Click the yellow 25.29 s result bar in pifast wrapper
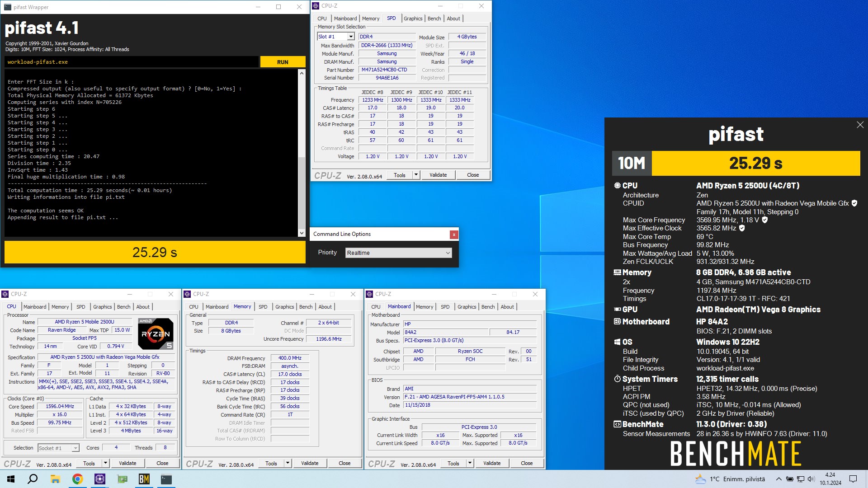This screenshot has width=868, height=488. (x=155, y=252)
